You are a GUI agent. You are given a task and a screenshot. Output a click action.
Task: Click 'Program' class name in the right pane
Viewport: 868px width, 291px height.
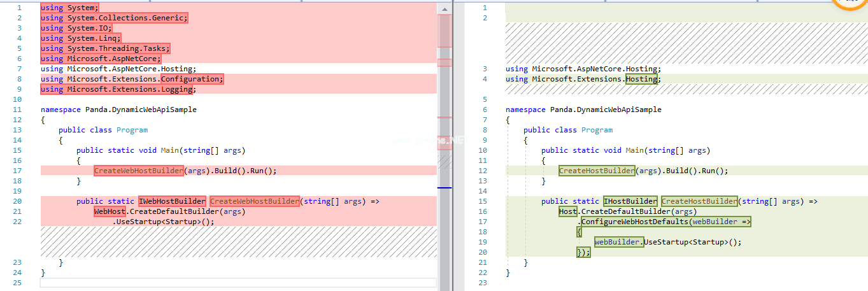[597, 130]
